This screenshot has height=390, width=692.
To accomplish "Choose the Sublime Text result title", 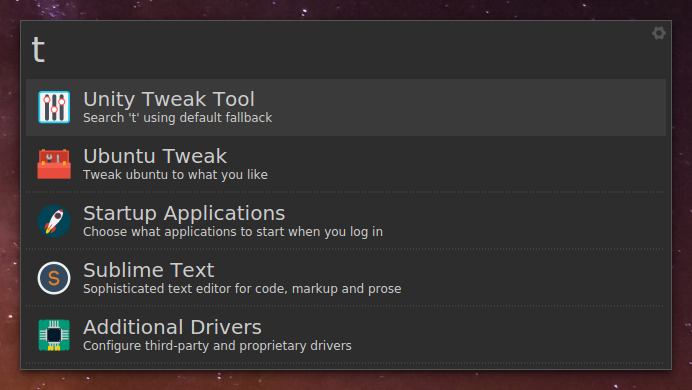I will tap(149, 270).
